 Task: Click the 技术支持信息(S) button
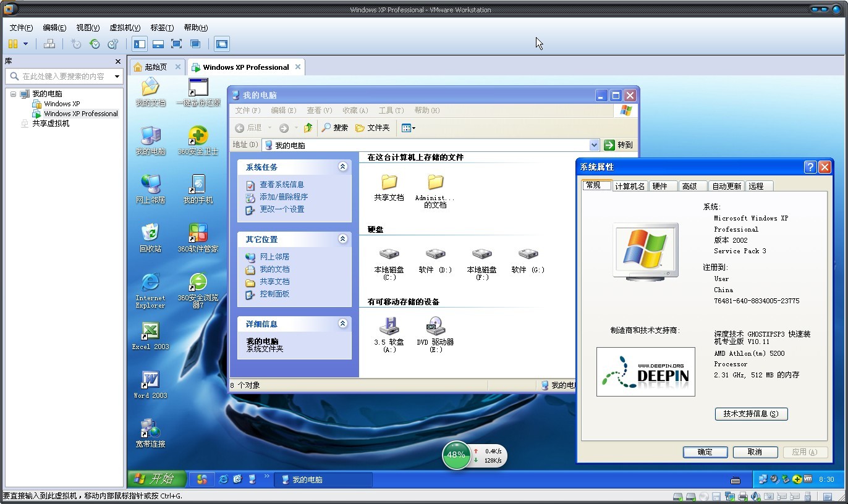(x=751, y=414)
